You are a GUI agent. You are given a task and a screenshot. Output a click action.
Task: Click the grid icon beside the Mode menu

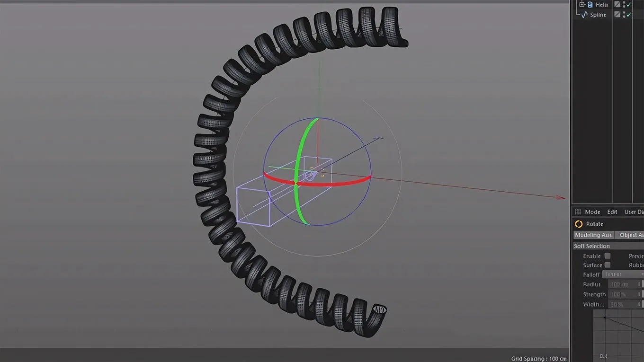pos(577,211)
